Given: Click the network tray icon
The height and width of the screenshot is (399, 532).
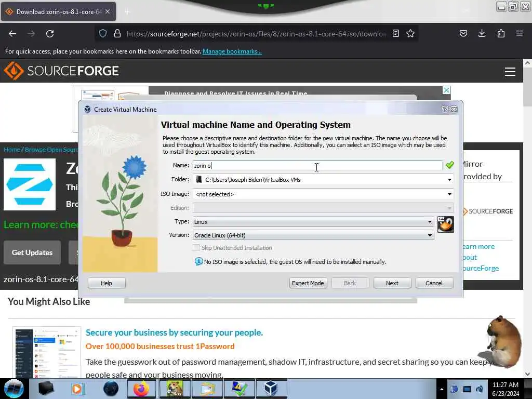Looking at the screenshot, I should 467,389.
